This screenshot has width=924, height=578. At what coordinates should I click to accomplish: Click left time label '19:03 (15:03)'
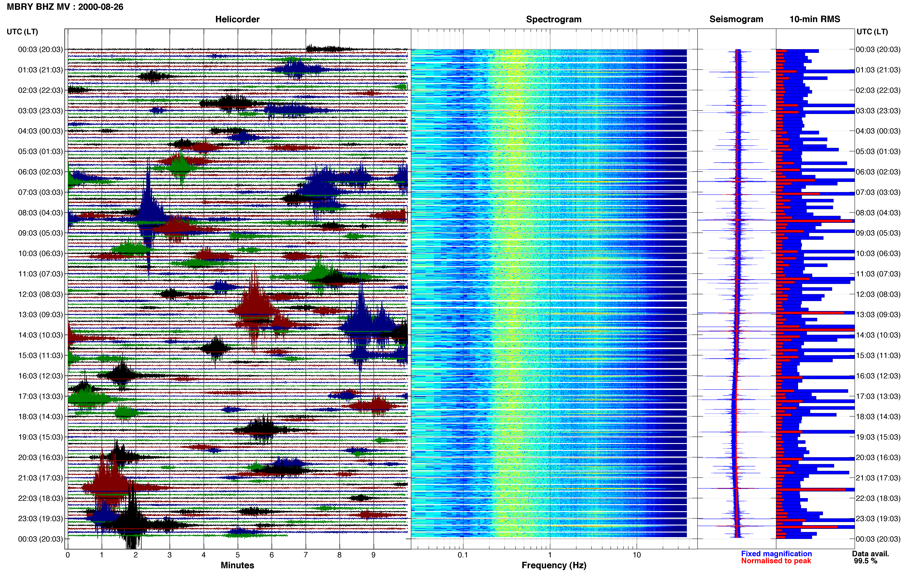[40, 437]
